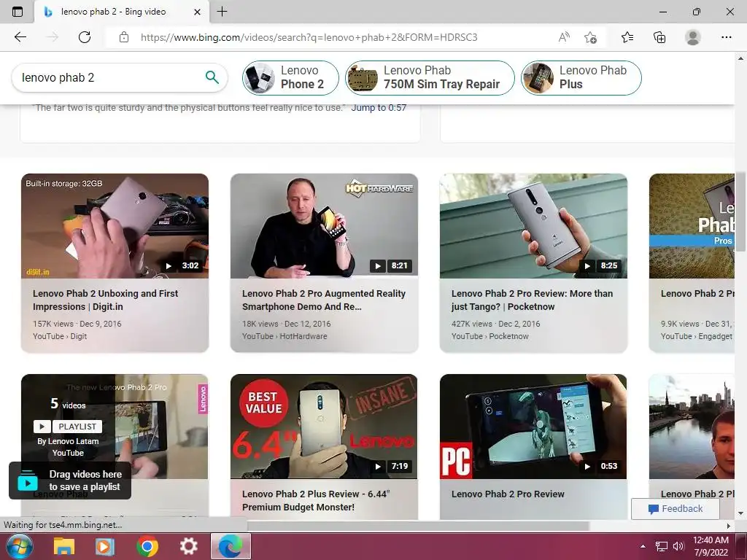Click play icon on PC Phab 2 Pro thumbnail
Screen dimensions: 747x560
587,466
